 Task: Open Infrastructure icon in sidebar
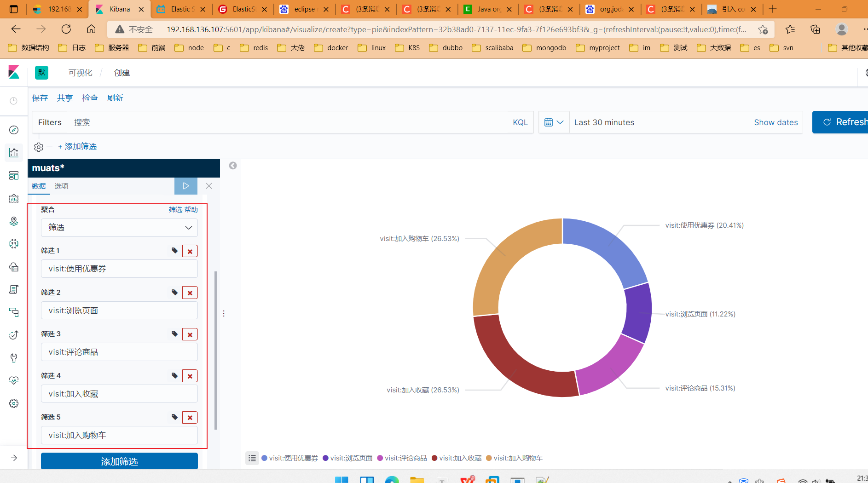click(x=14, y=267)
